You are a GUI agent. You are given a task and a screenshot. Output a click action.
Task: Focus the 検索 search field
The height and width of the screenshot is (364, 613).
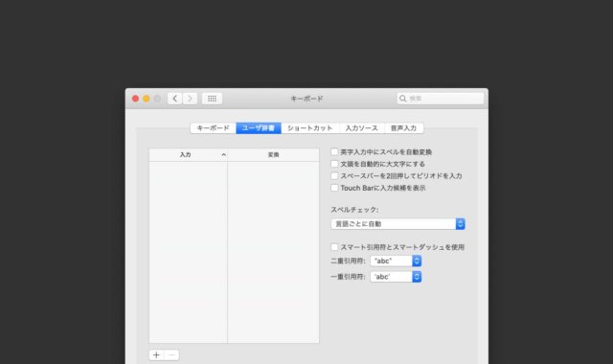441,99
